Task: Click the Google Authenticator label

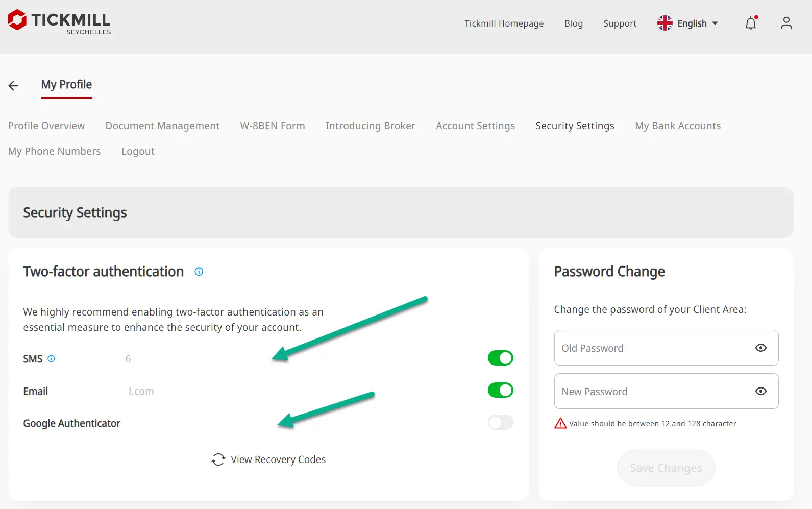Action: [71, 423]
